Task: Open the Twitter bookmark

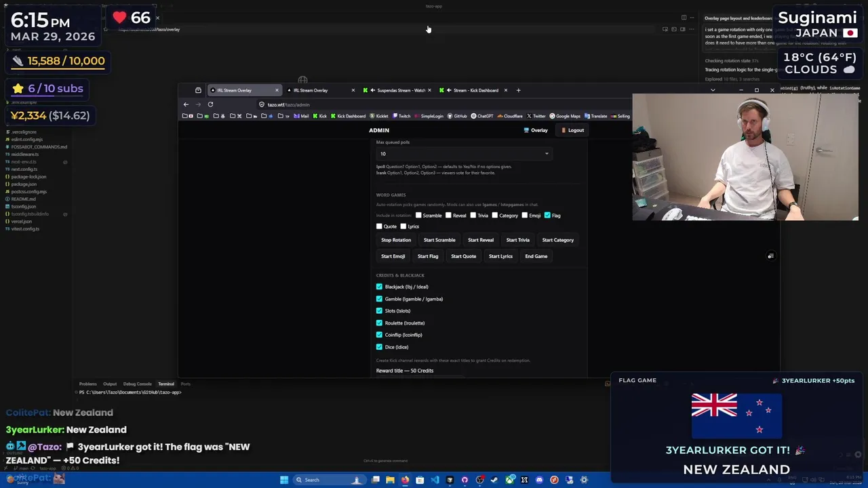Action: click(535, 116)
